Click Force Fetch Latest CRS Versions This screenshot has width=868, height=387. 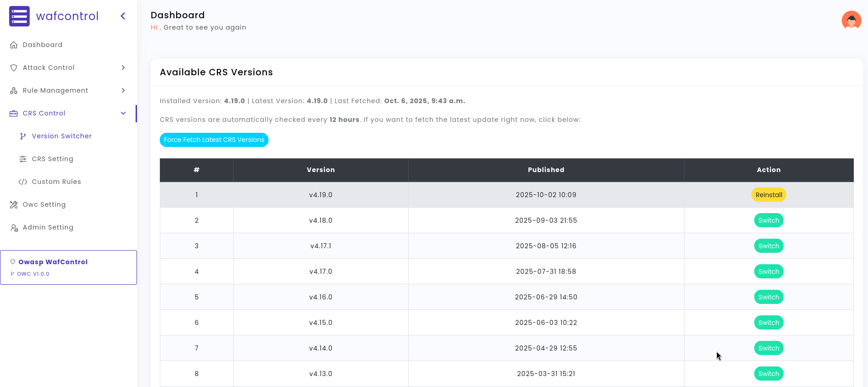click(x=214, y=140)
